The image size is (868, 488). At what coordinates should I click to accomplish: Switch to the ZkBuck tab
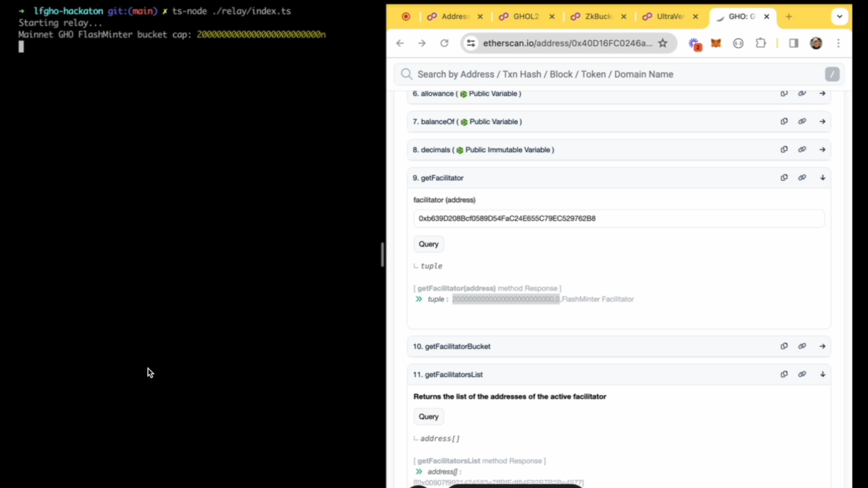click(x=598, y=17)
